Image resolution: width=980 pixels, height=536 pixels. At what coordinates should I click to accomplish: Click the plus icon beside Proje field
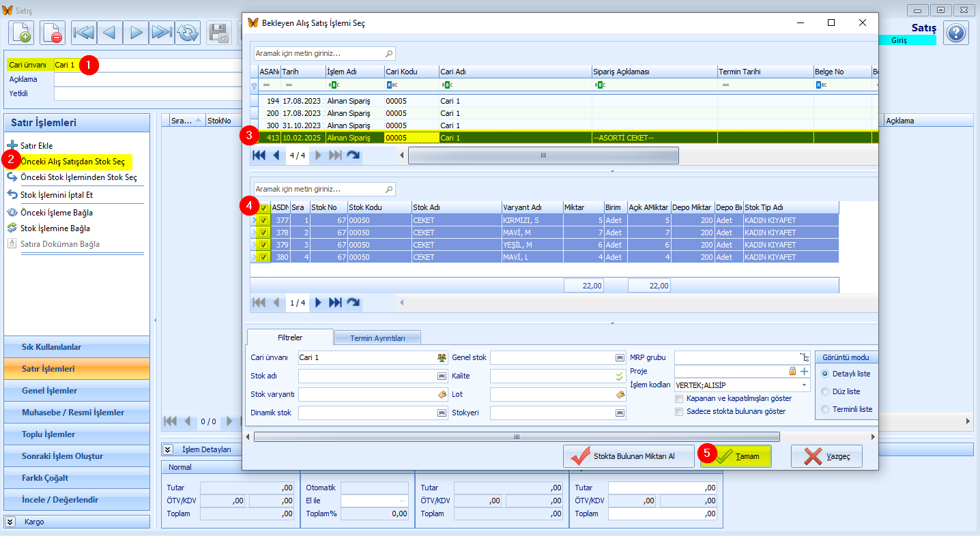804,371
